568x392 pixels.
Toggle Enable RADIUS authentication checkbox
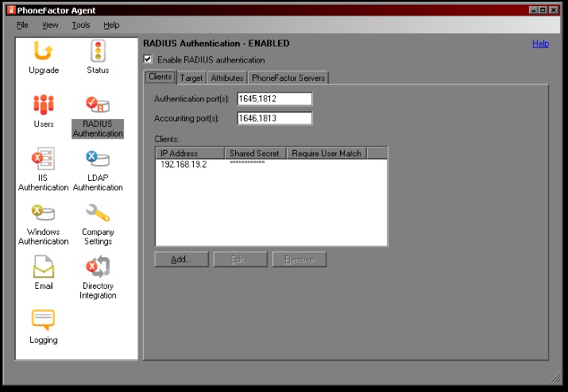pyautogui.click(x=148, y=60)
